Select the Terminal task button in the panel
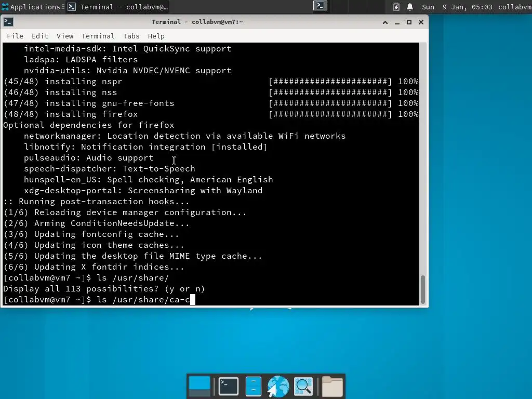Viewport: 532px width, 399px height. [x=118, y=7]
